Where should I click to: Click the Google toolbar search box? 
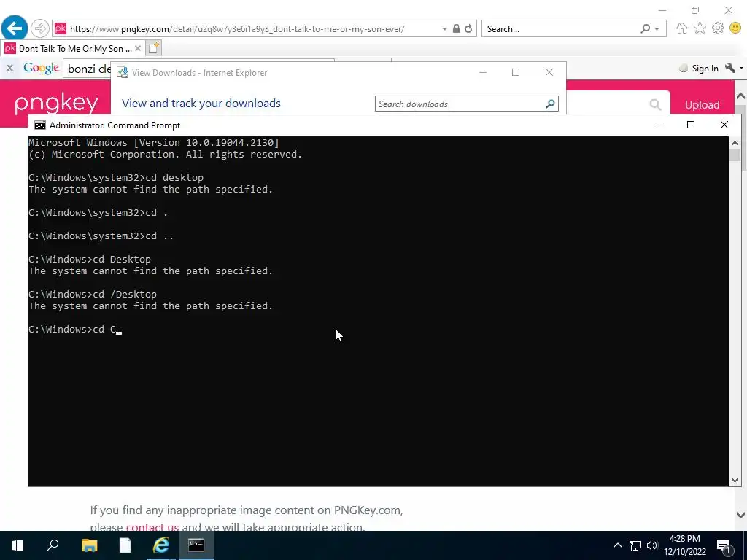[89, 69]
